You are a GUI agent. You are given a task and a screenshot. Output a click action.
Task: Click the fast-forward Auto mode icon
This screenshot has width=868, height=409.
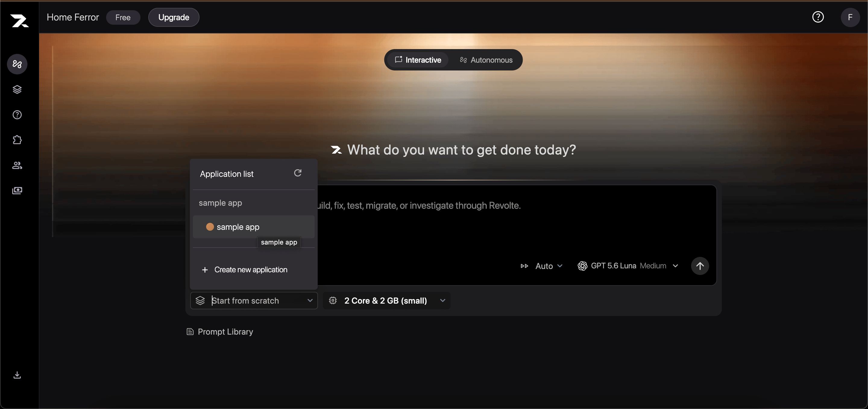524,266
